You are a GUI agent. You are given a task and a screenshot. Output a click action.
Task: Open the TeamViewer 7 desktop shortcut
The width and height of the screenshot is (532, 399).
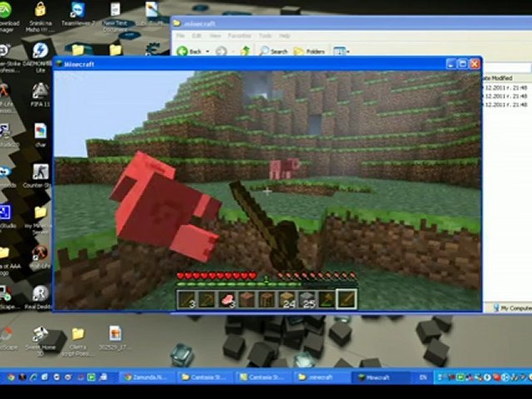coord(78,13)
